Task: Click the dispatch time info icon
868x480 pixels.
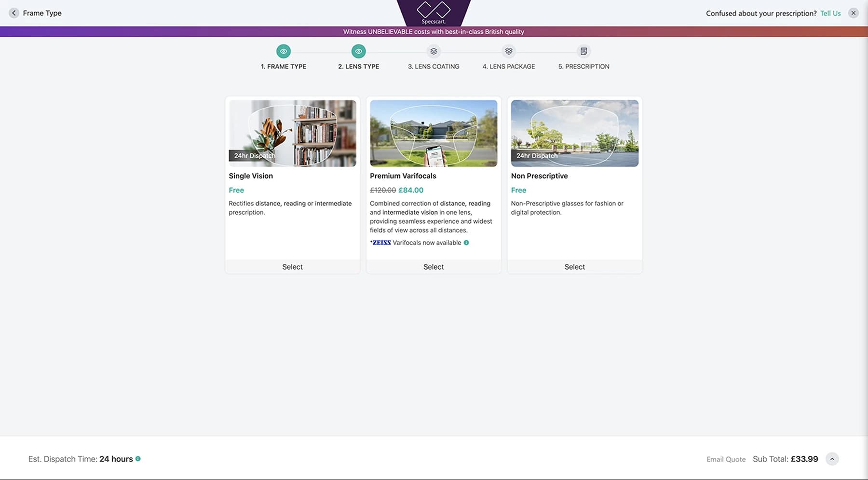Action: click(138, 459)
